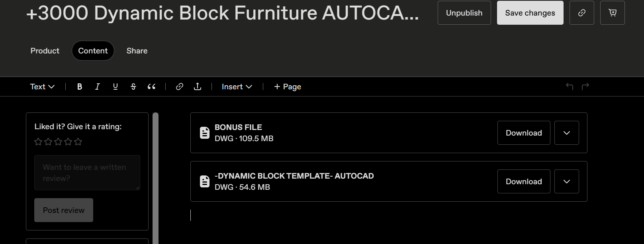Expand options for the DYNAMIC BLOCK TEMPLATE file
The height and width of the screenshot is (244, 644).
point(566,181)
